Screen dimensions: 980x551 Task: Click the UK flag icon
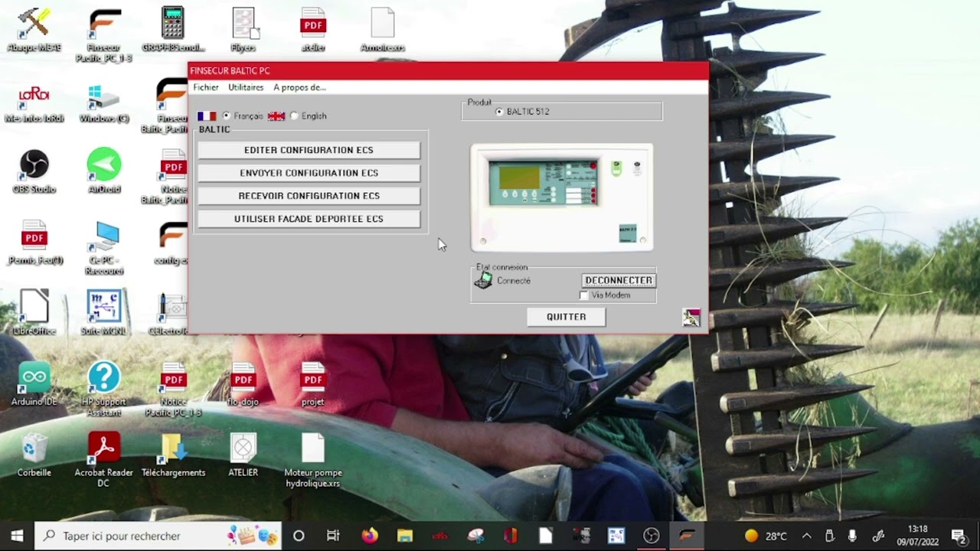276,116
